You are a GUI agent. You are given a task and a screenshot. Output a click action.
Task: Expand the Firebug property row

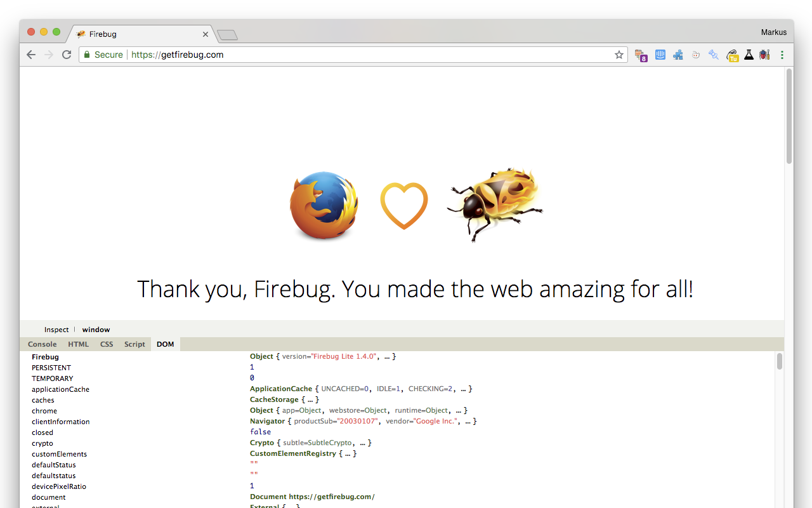(x=45, y=357)
